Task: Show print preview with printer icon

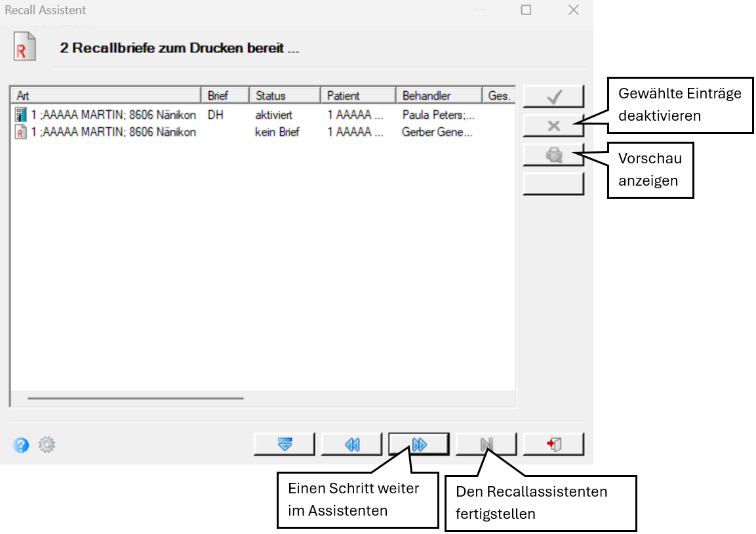Action: 553,155
